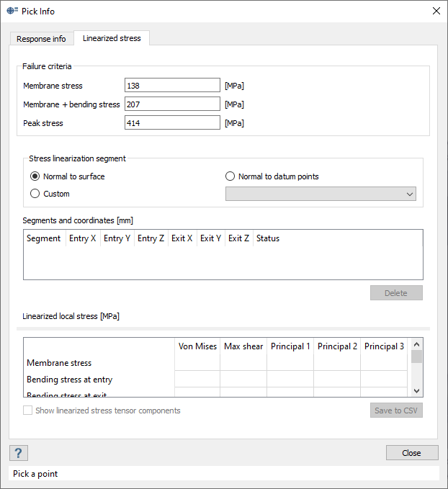Click the Delete segment button

(396, 293)
